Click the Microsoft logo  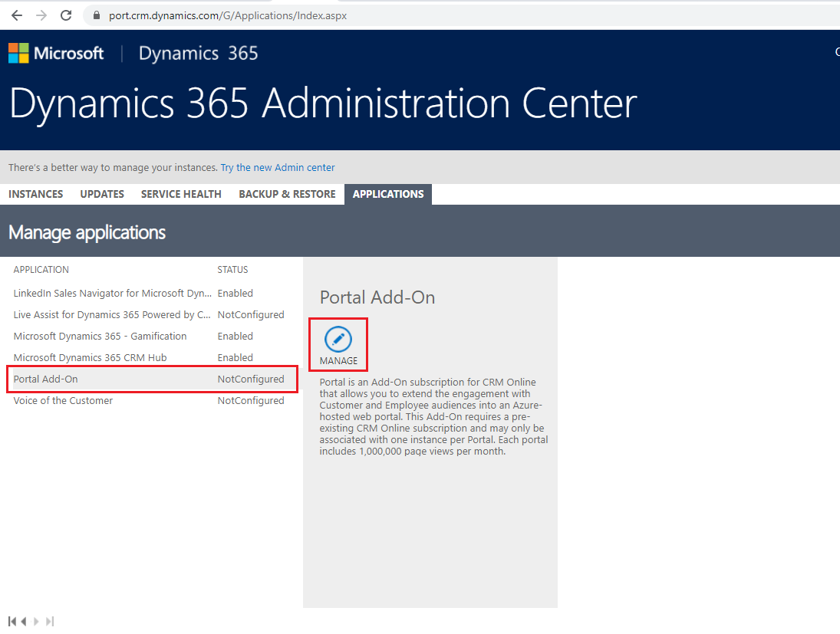pos(56,53)
